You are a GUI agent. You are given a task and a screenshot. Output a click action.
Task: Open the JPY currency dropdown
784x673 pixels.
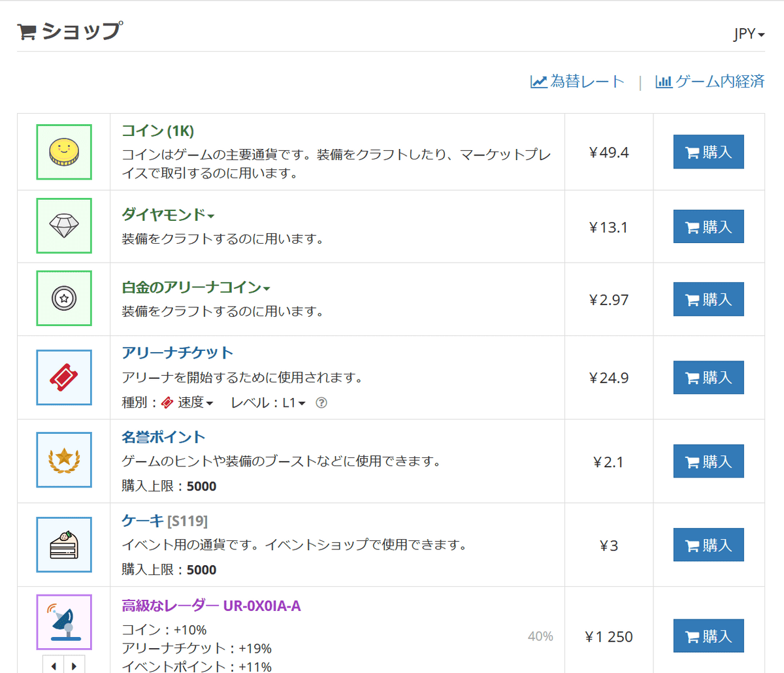[x=749, y=34]
